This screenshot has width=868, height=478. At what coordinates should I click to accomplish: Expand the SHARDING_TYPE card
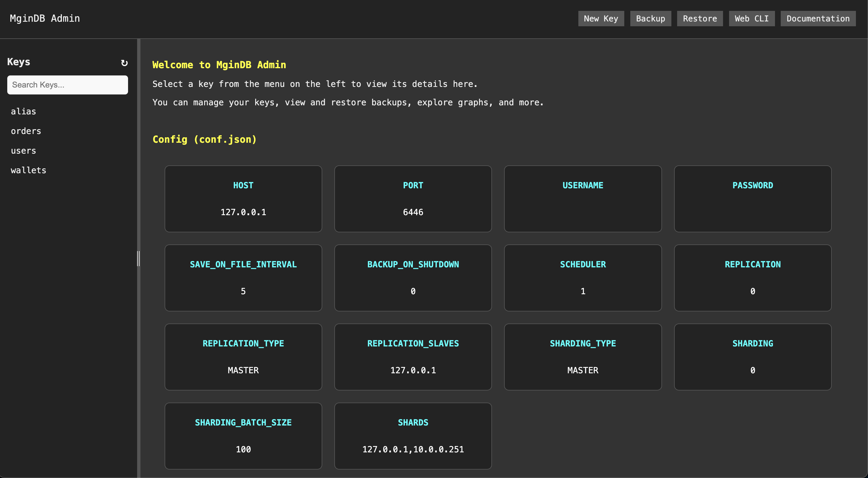coord(582,357)
